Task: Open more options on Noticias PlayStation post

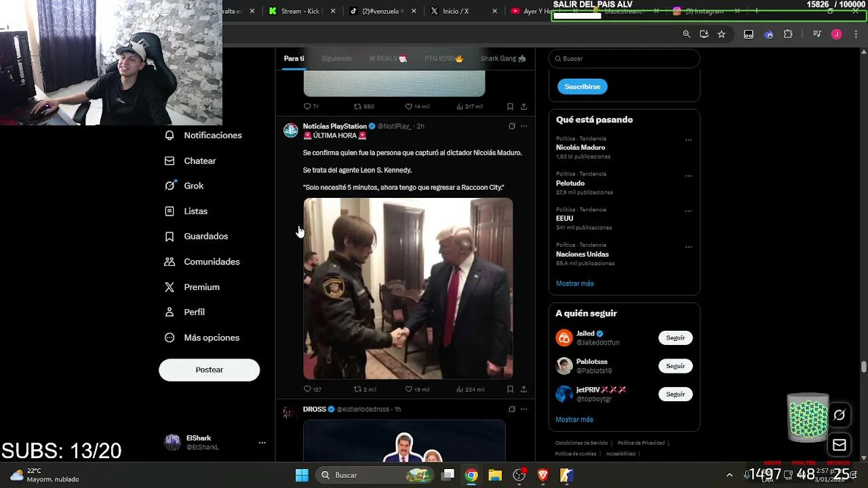Action: click(x=524, y=126)
